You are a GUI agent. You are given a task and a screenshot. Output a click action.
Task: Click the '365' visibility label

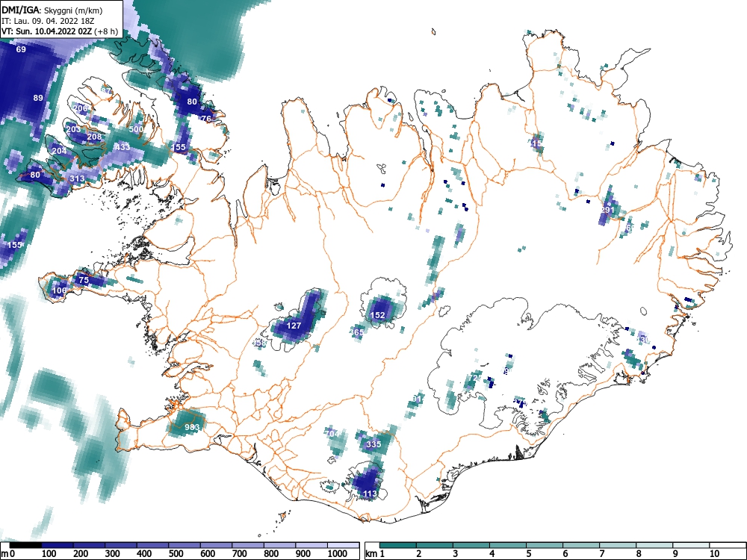pos(357,332)
